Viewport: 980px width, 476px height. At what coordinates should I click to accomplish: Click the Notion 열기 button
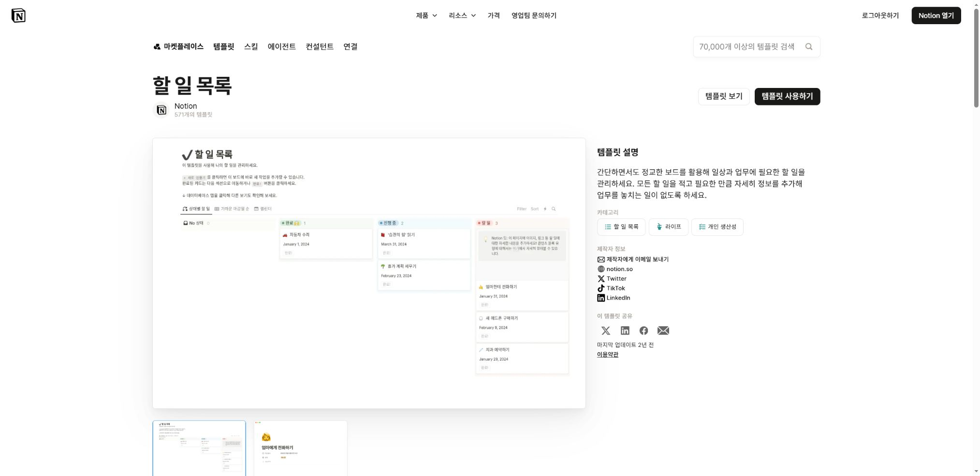tap(936, 15)
